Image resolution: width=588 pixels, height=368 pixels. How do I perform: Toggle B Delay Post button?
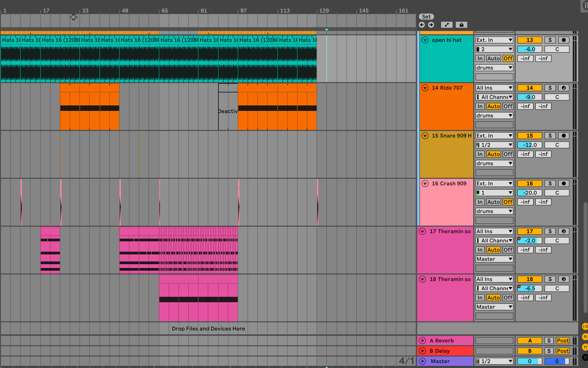coord(562,351)
